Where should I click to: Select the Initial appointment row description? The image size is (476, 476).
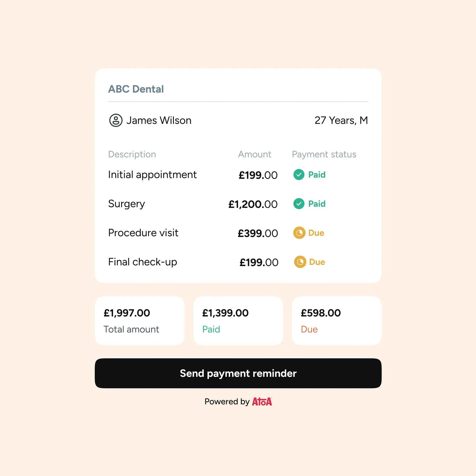[152, 175]
